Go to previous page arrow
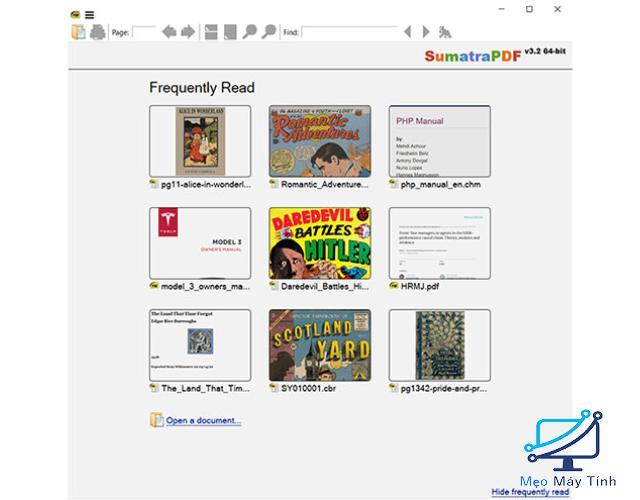 169,31
